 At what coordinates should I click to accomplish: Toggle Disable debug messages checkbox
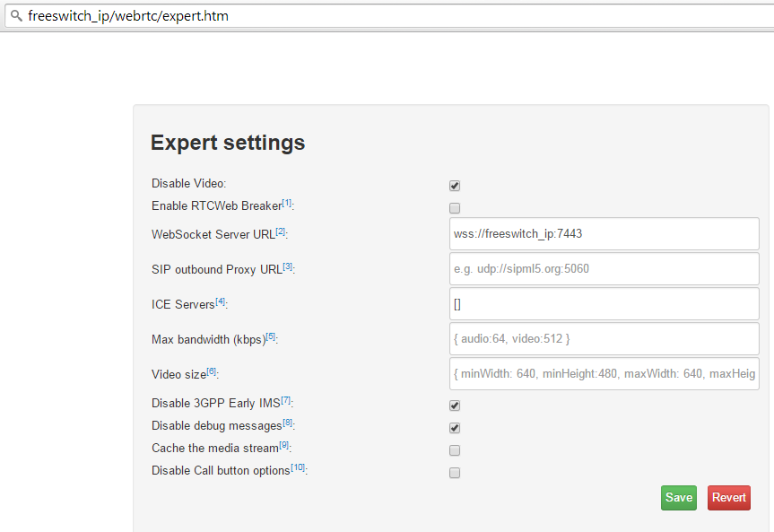[455, 428]
